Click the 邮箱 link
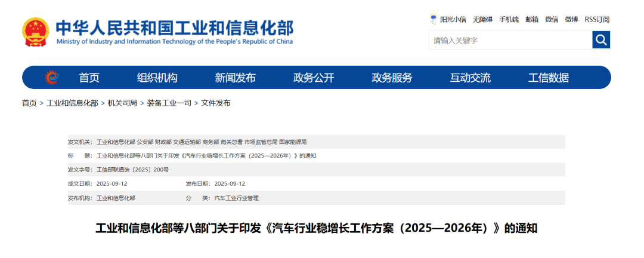 [x=532, y=19]
